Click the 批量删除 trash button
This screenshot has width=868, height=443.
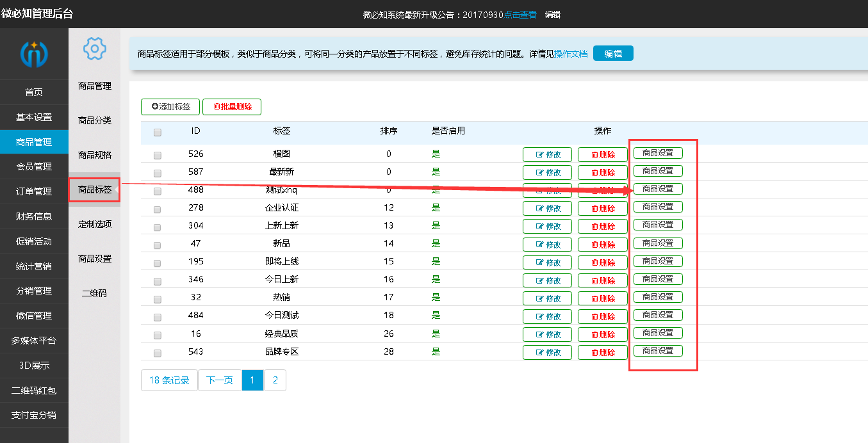pos(232,107)
